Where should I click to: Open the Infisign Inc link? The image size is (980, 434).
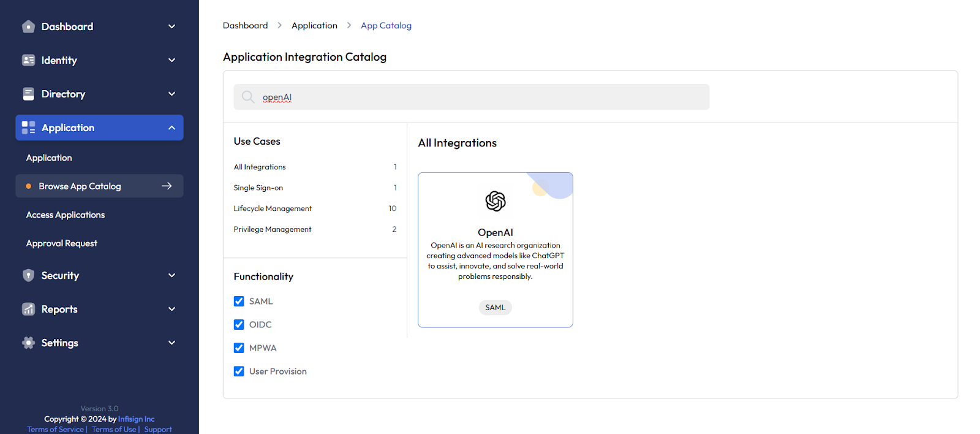tap(136, 419)
